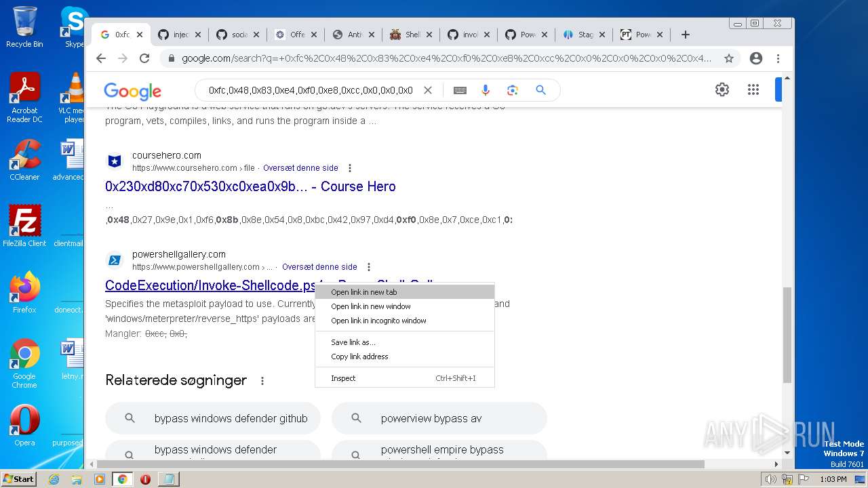The width and height of the screenshot is (868, 488).
Task: Open the on-screen keyboard input tool
Action: 460,90
